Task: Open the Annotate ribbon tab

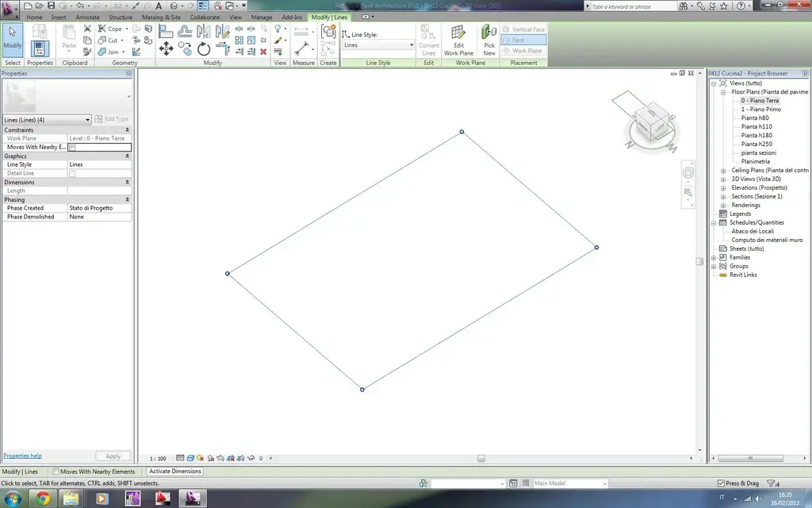Action: pos(87,17)
